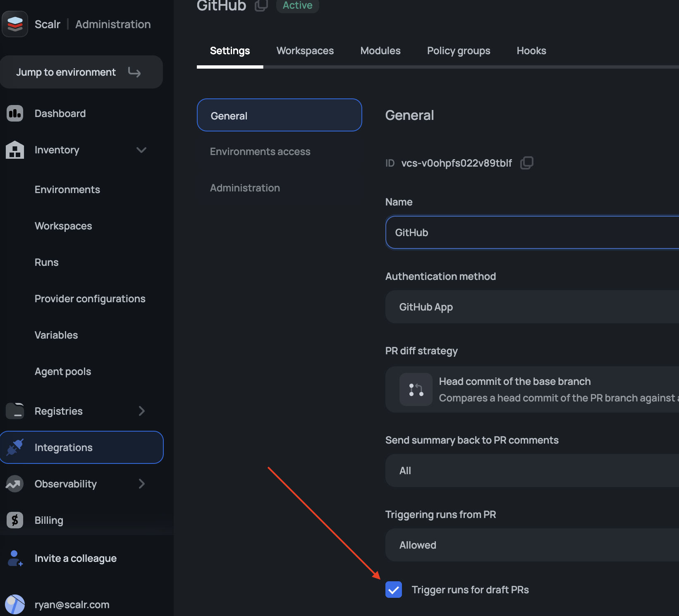Open the Hooks tab

pos(531,51)
